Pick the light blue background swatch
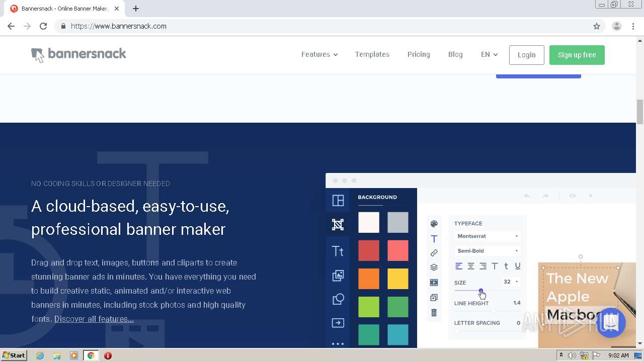The width and height of the screenshot is (644, 362). coord(398,335)
